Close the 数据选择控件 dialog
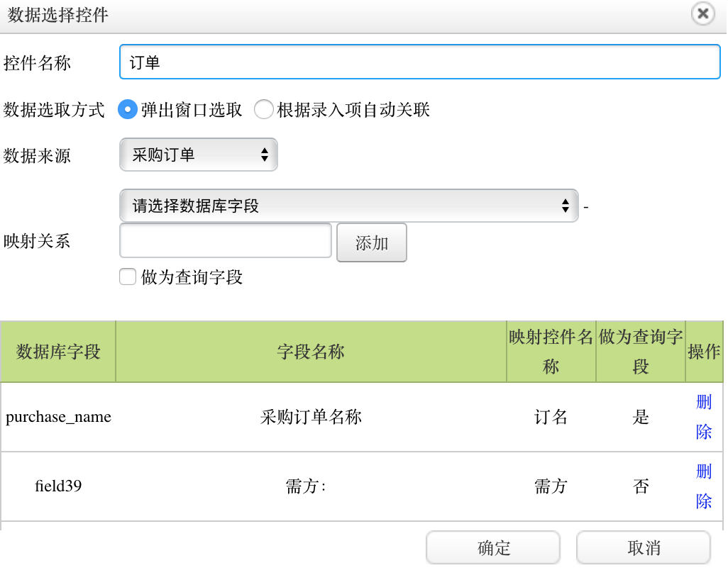This screenshot has height=580, width=728. [x=702, y=14]
